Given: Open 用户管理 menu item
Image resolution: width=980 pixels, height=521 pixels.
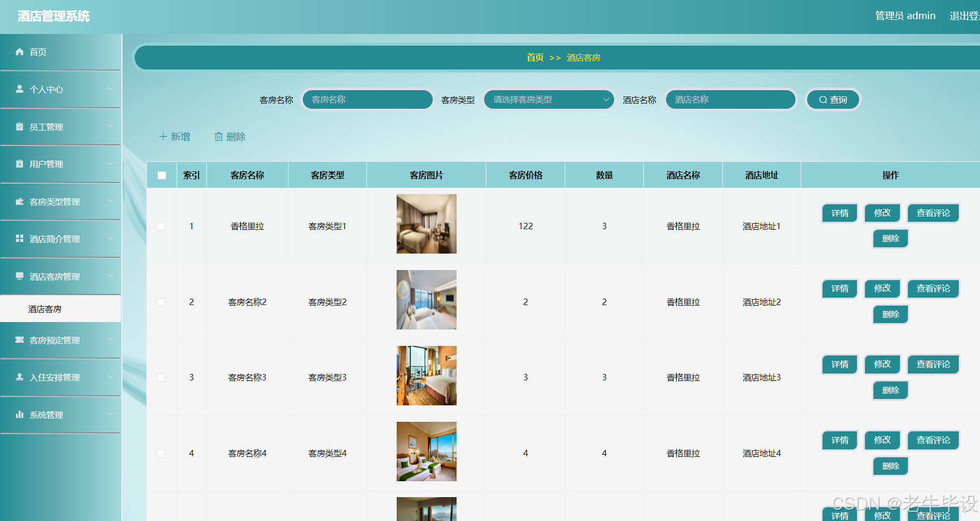Looking at the screenshot, I should click(x=60, y=164).
